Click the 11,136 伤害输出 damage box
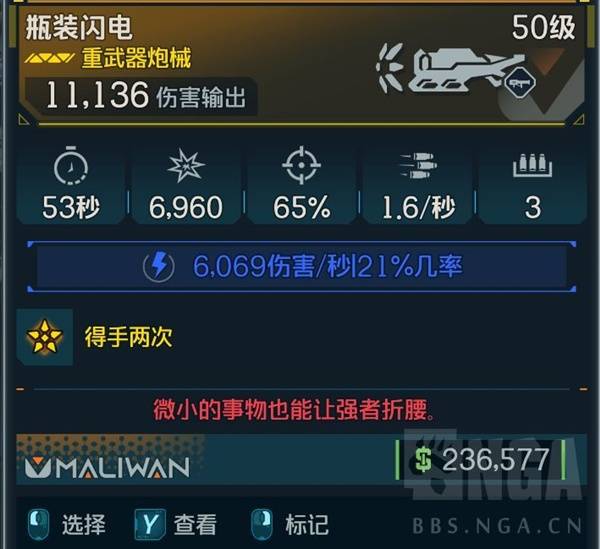 [141, 96]
